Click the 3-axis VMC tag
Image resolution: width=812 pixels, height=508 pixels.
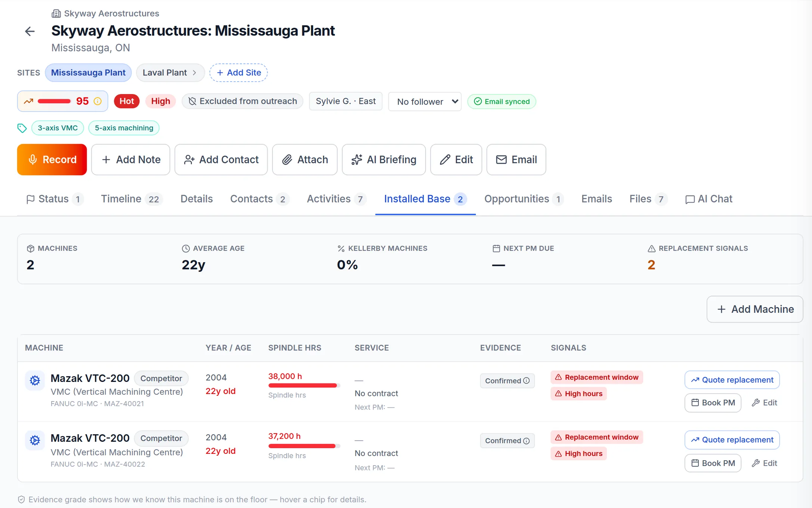click(58, 128)
